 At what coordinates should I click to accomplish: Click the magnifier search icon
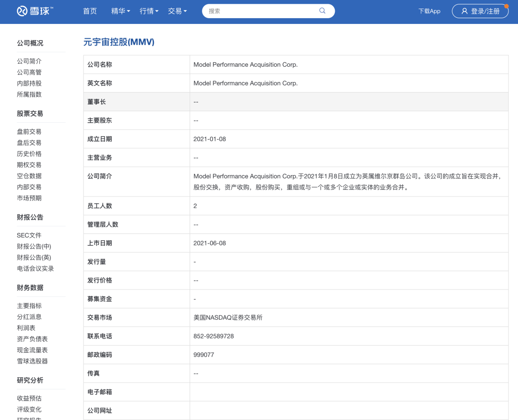point(322,11)
